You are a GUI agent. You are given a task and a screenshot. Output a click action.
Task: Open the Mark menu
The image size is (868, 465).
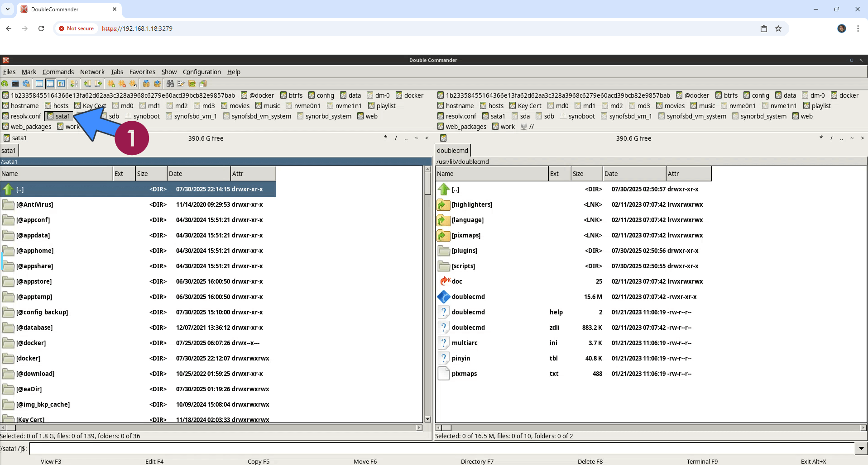[x=29, y=72]
